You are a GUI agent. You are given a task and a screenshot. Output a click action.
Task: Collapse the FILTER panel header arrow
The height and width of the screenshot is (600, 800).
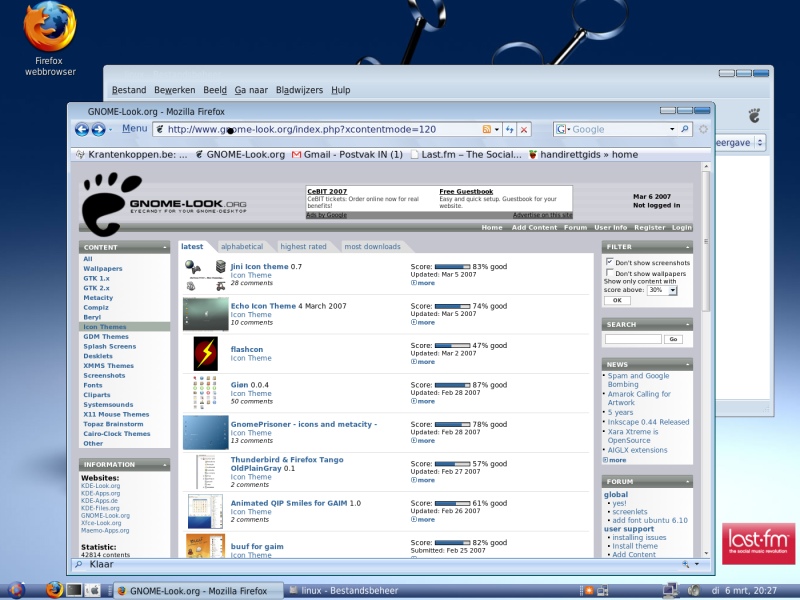[687, 247]
